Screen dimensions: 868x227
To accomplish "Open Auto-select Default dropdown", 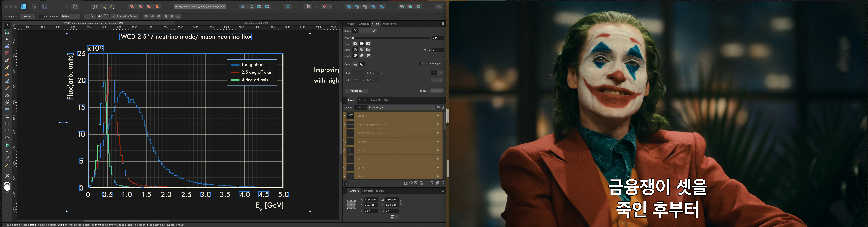I will pyautogui.click(x=70, y=16).
